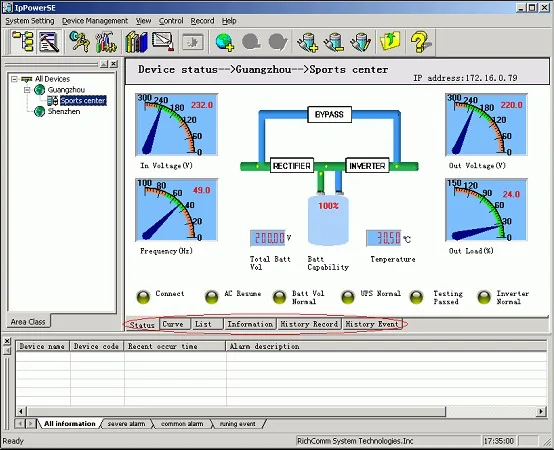
Task: Switch to the Information tab
Action: point(250,324)
